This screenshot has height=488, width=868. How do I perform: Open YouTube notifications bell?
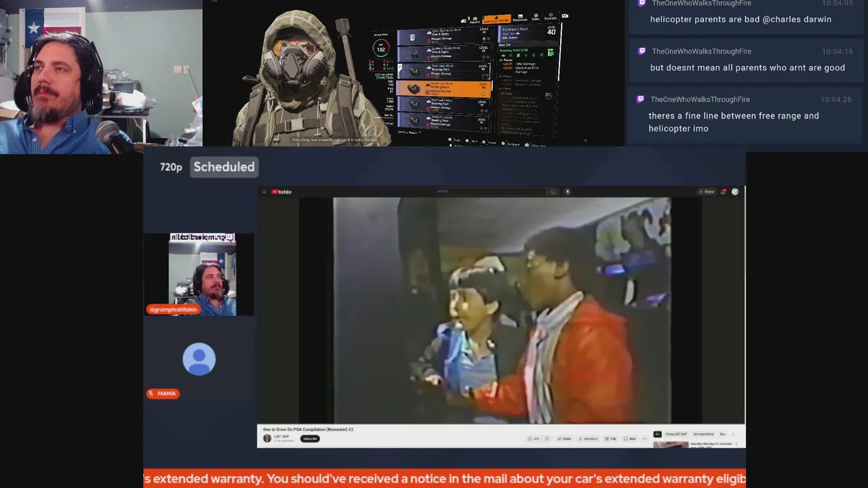point(724,192)
